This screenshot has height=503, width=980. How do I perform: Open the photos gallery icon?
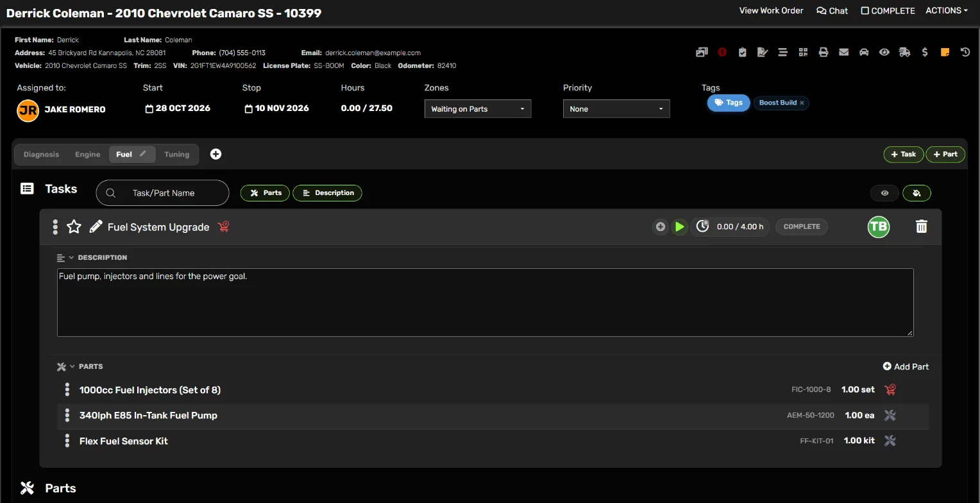pos(702,53)
